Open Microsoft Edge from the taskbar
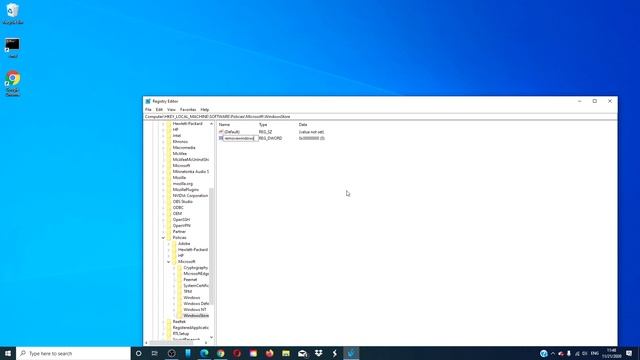The height and width of the screenshot is (360, 640). pos(204,353)
